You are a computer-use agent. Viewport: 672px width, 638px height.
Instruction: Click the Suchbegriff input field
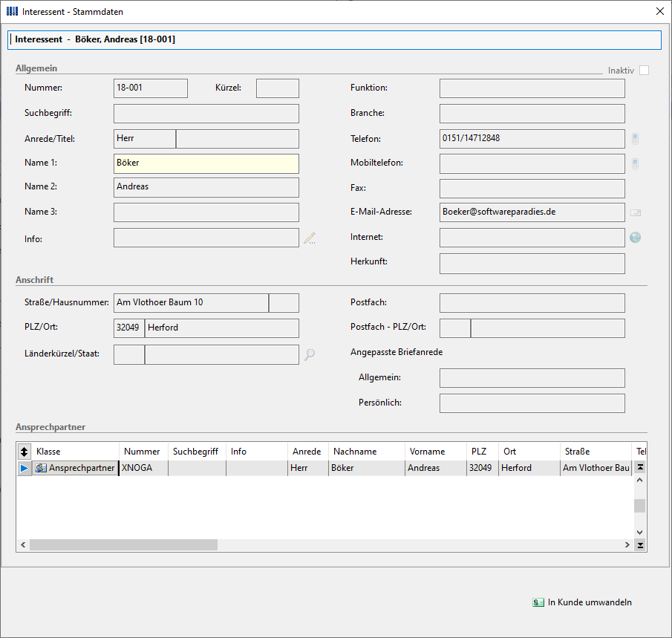pos(206,114)
